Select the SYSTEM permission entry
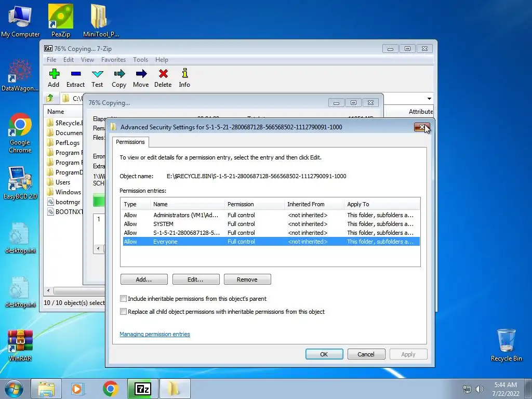 [x=271, y=224]
